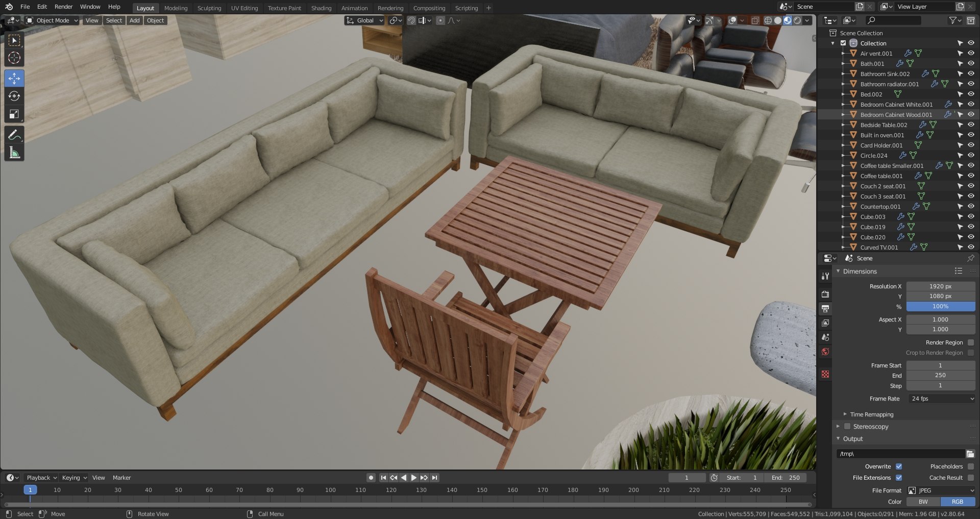Open the Global transform orientation dropdown

364,20
